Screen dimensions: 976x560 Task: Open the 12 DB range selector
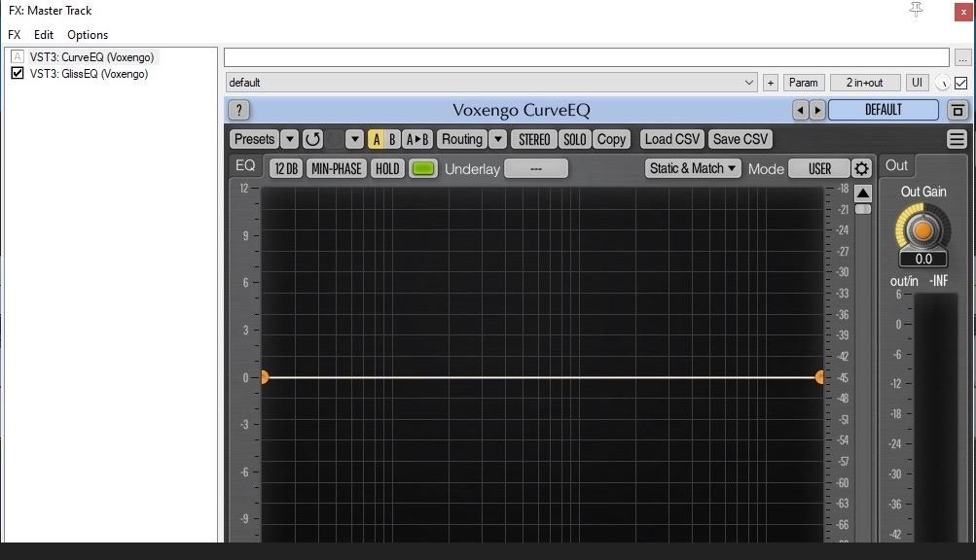[286, 168]
